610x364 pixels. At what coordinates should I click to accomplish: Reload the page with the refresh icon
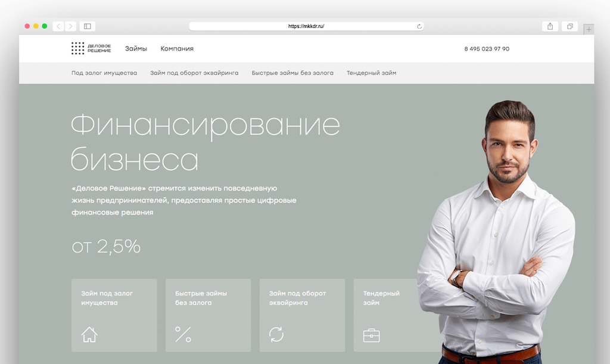[419, 26]
